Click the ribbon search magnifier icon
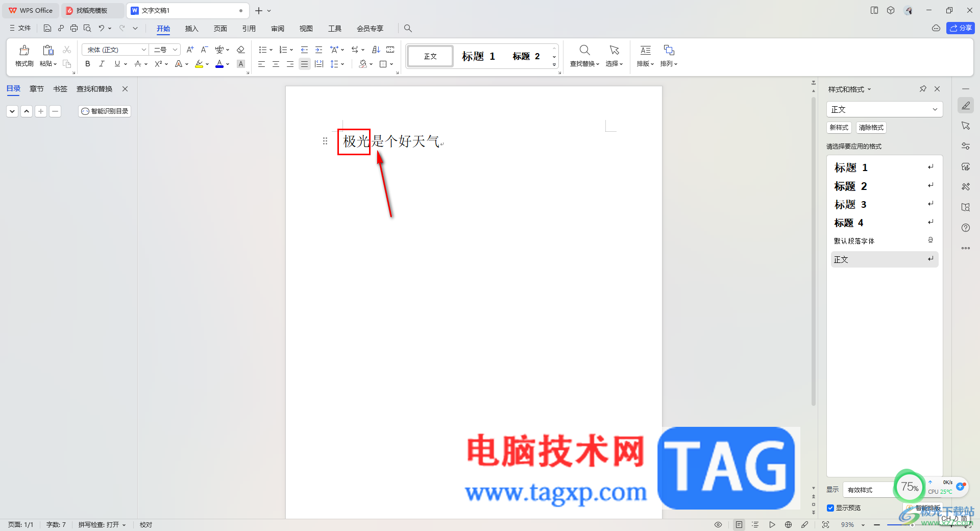The width and height of the screenshot is (980, 531). tap(408, 29)
